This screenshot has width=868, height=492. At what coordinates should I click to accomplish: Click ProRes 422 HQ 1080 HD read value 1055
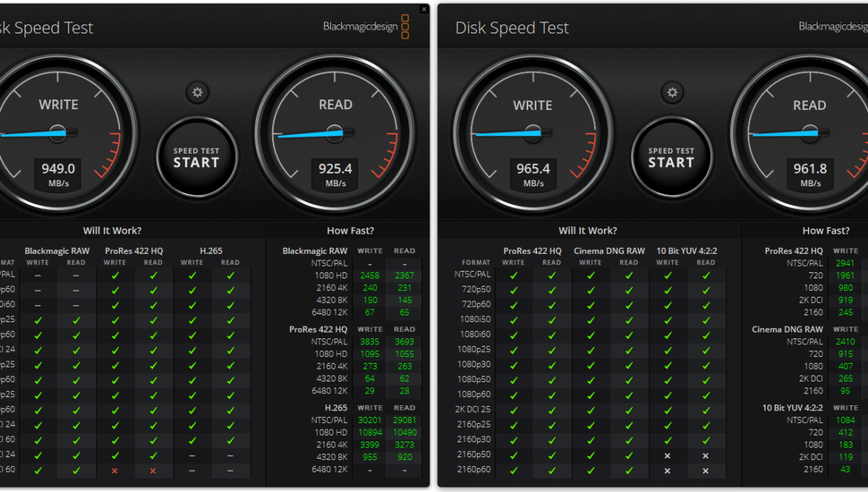[404, 354]
